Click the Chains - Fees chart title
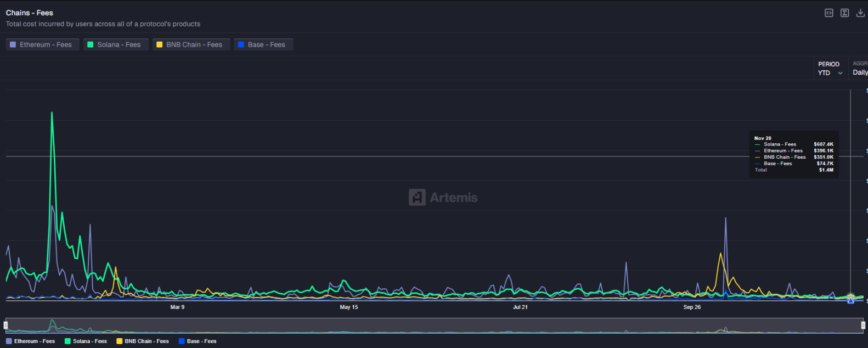The width and height of the screenshot is (868, 348). [30, 13]
